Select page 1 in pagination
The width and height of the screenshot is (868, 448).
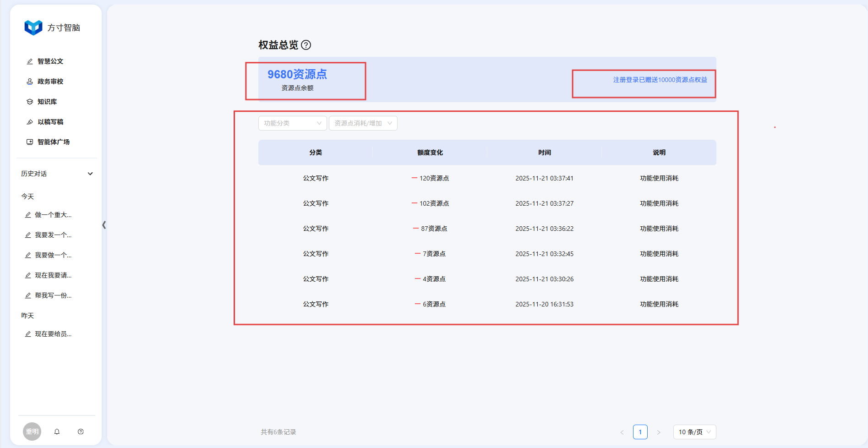(640, 432)
